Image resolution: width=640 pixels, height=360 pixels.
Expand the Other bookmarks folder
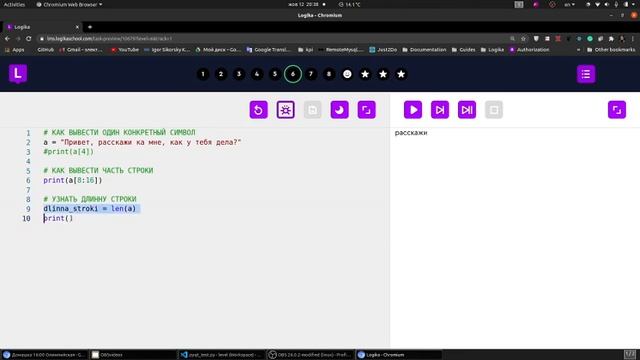coord(611,50)
